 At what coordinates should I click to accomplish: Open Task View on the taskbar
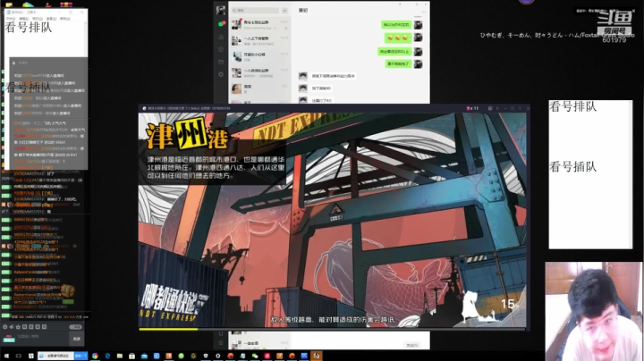(19, 356)
